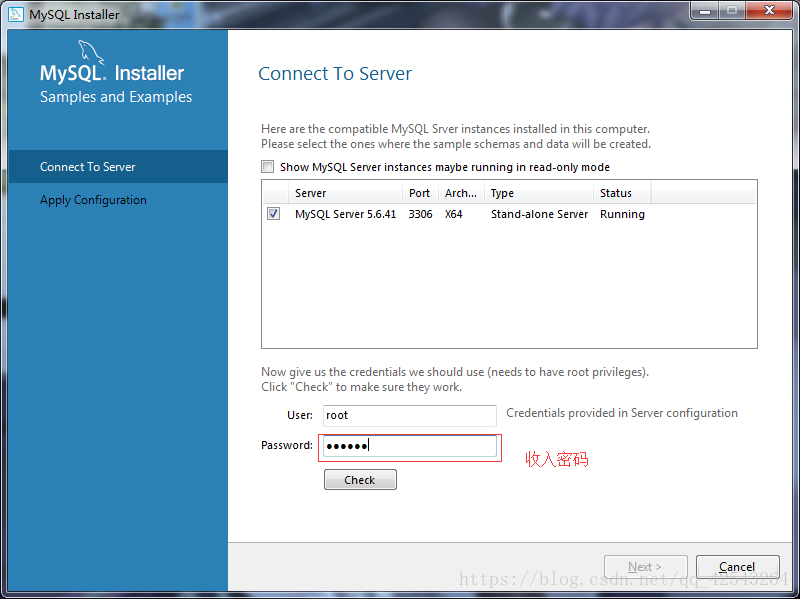Sort by the Arch... column header
The height and width of the screenshot is (599, 800).
tap(461, 193)
